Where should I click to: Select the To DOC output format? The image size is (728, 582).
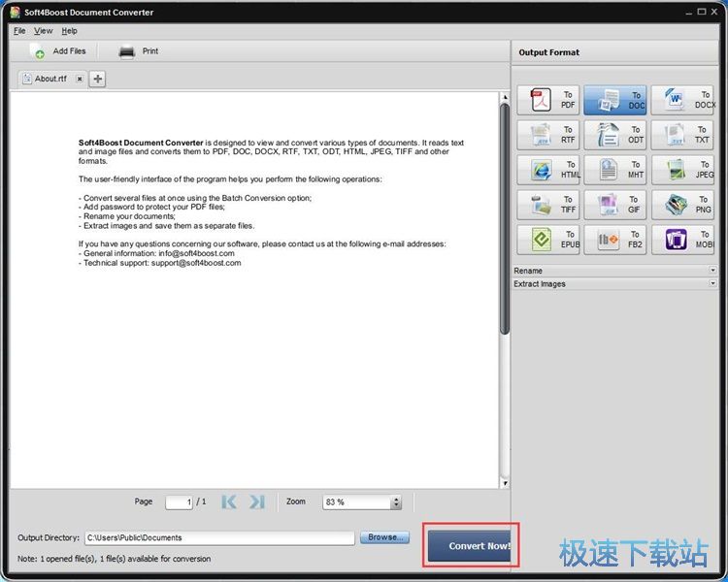tap(615, 100)
